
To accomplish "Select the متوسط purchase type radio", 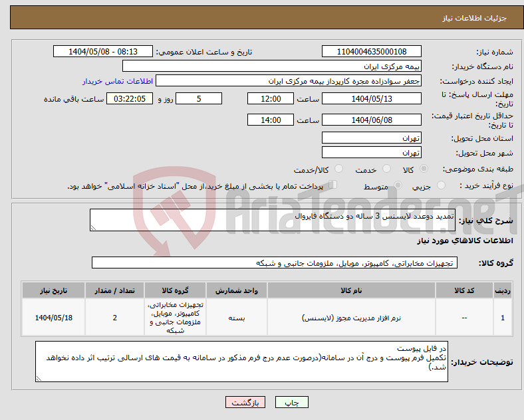I will click(x=398, y=185).
